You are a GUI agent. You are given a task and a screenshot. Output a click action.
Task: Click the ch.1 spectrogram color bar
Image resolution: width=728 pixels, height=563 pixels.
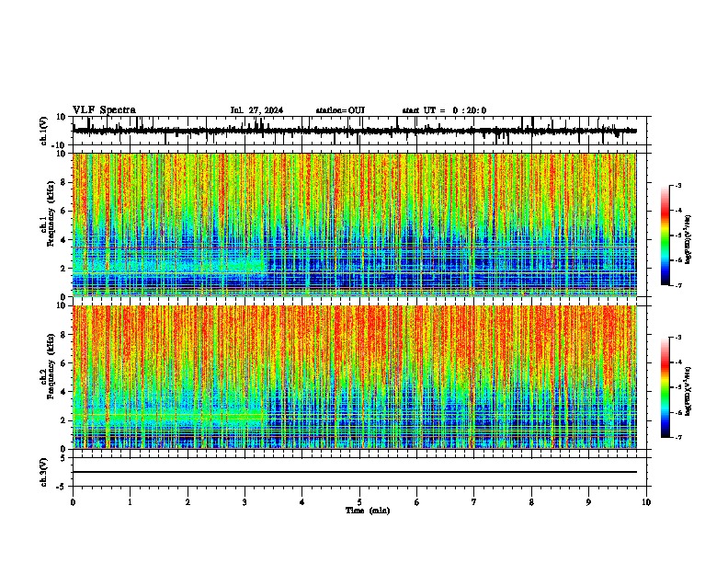pyautogui.click(x=665, y=235)
